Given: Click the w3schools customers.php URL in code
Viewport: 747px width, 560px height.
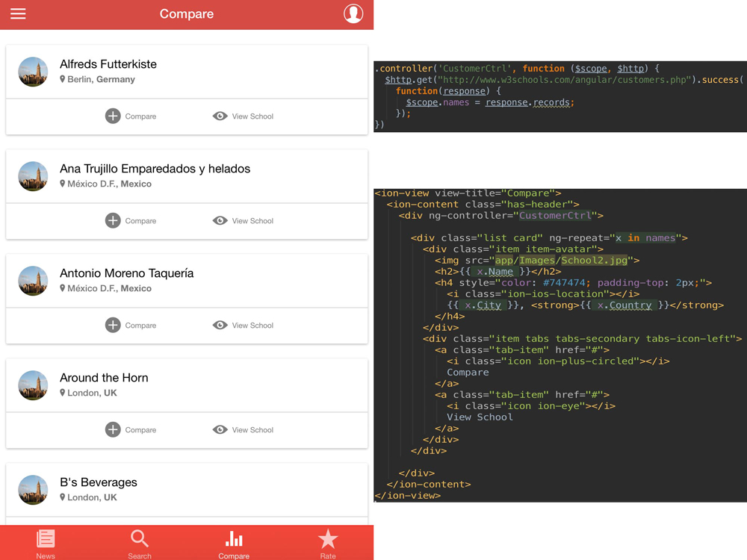Looking at the screenshot, I should coord(564,80).
